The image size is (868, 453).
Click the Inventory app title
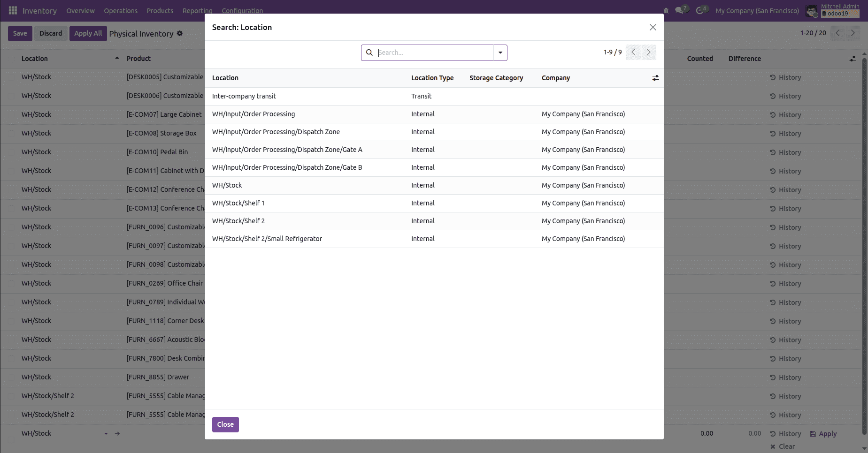(x=39, y=11)
